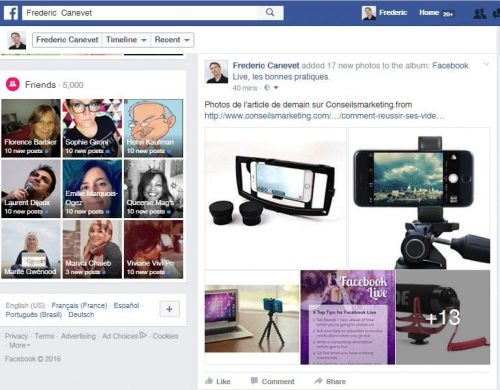Viewport: 500px width, 390px height.
Task: Open the Privacy footer link
Action: [x=16, y=336]
